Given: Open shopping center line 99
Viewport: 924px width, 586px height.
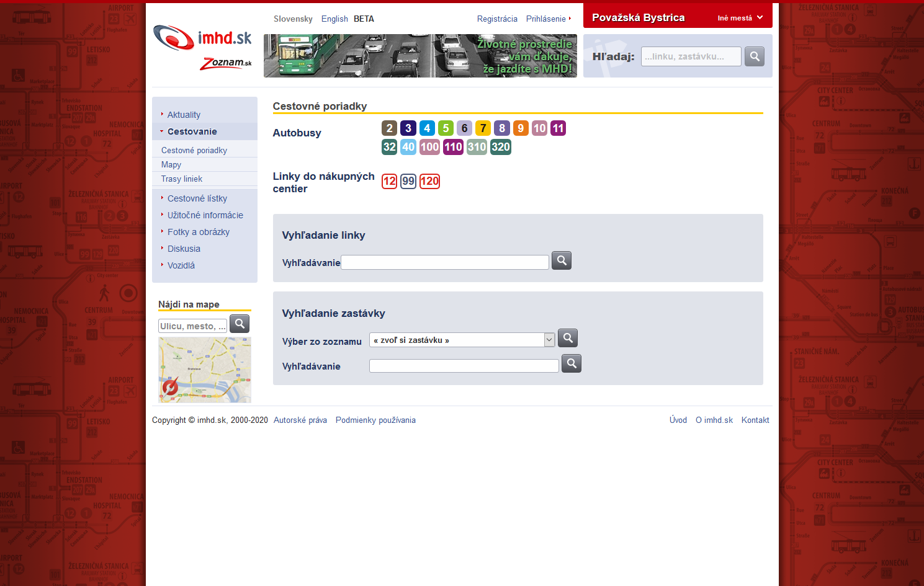Looking at the screenshot, I should [x=408, y=181].
